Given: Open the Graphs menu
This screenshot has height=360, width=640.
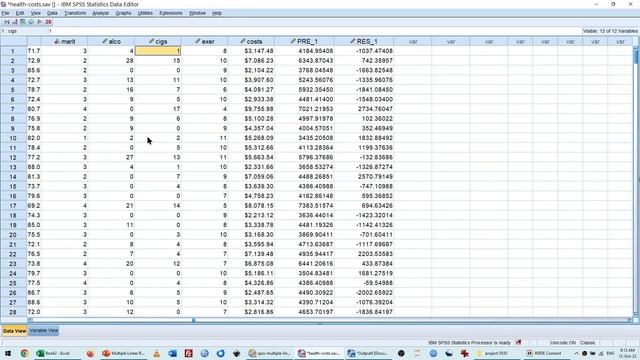Looking at the screenshot, I should click(123, 13).
